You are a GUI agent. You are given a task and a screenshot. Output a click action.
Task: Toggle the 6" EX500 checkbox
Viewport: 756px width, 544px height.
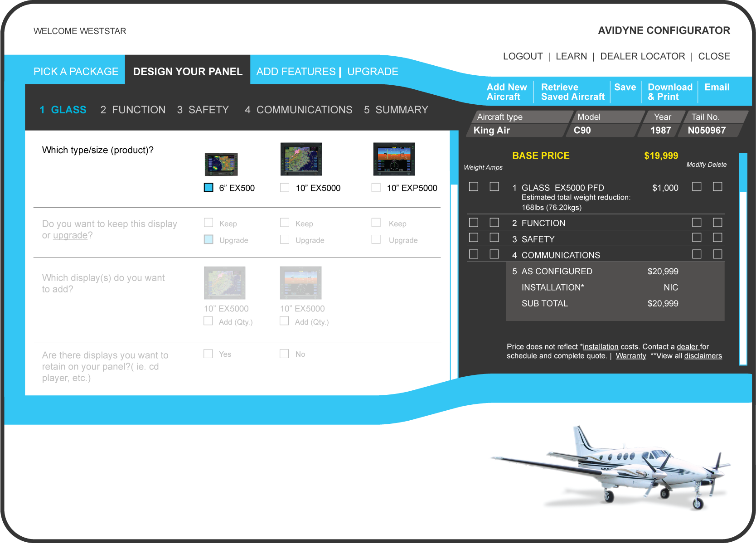click(x=208, y=188)
